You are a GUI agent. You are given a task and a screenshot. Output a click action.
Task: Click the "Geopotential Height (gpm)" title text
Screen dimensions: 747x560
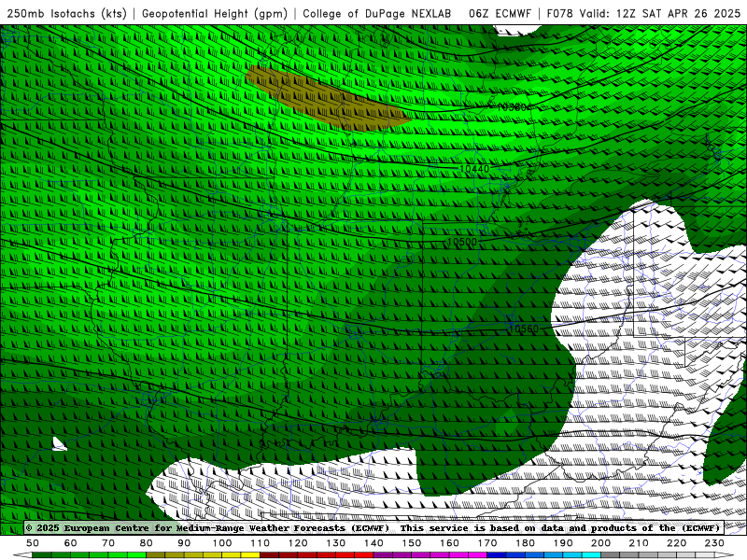click(x=215, y=13)
